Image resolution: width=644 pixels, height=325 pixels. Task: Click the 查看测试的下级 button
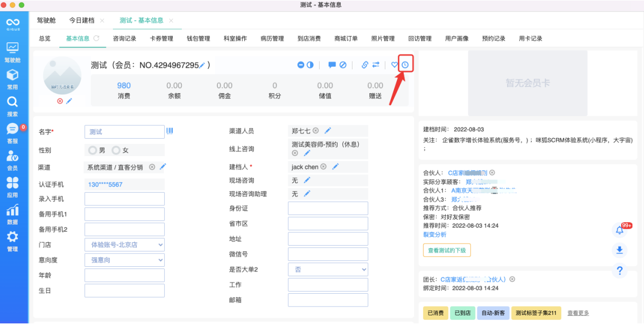coord(447,250)
